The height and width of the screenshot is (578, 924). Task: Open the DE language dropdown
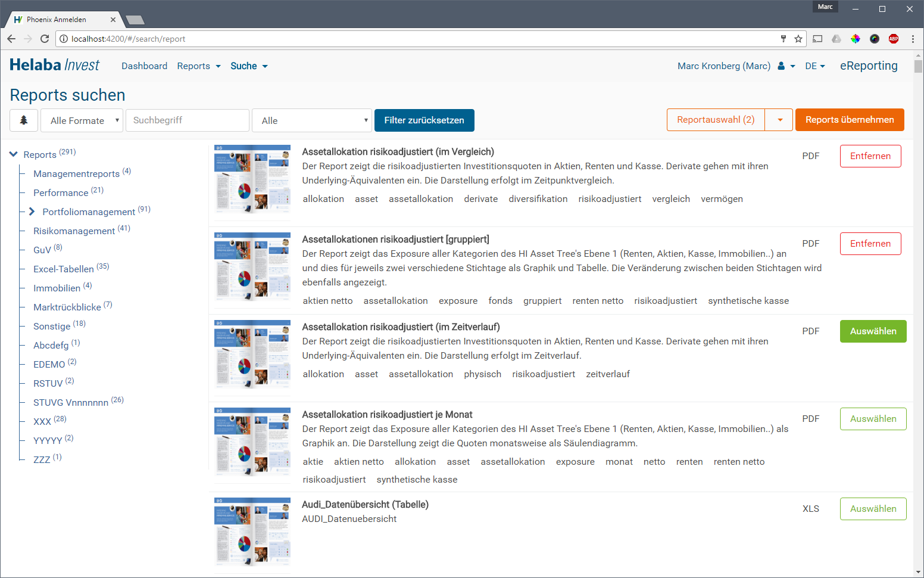point(814,66)
